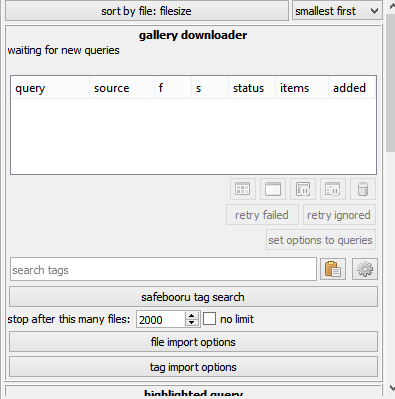Sort the list by status column header
This screenshot has height=399, width=395.
[252, 88]
